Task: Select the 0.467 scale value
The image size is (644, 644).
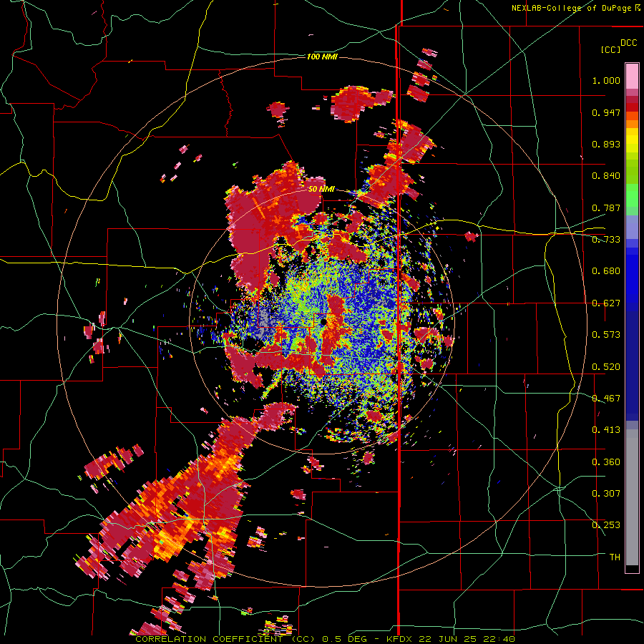Action: point(606,399)
